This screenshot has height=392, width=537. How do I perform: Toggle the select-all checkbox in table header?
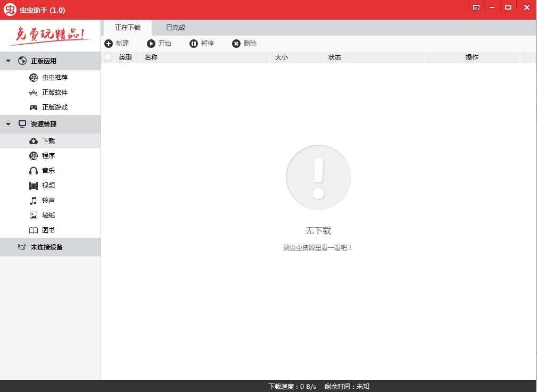coord(108,57)
